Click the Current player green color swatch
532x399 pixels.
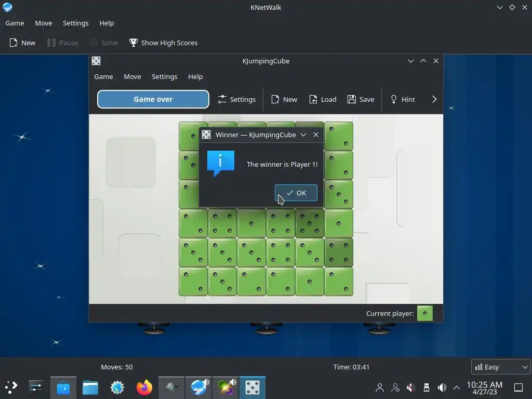pyautogui.click(x=425, y=313)
